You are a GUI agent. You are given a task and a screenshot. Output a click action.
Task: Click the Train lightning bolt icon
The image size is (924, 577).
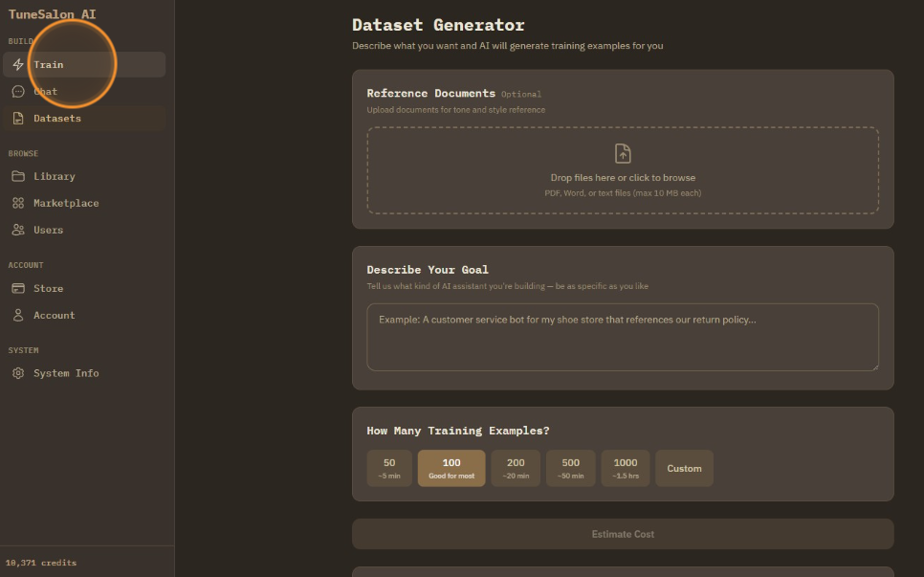[x=18, y=65]
